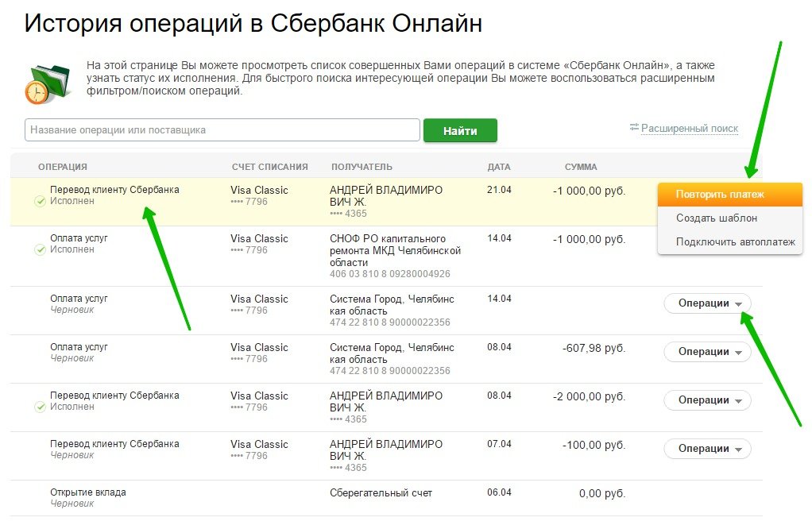Image resolution: width=812 pixels, height=525 pixels.
Task: Click the Система Город recipient dated 08.04
Action: 392,353
